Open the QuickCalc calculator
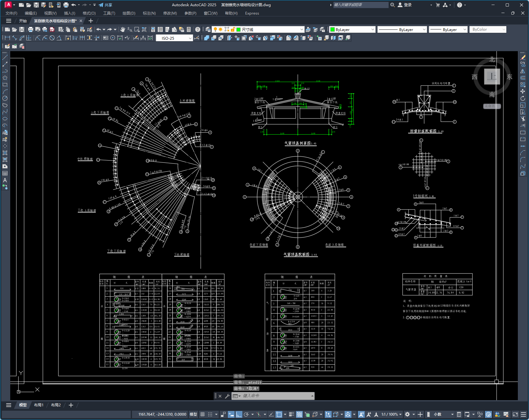The height and width of the screenshot is (420, 529). pyautogui.click(x=189, y=29)
